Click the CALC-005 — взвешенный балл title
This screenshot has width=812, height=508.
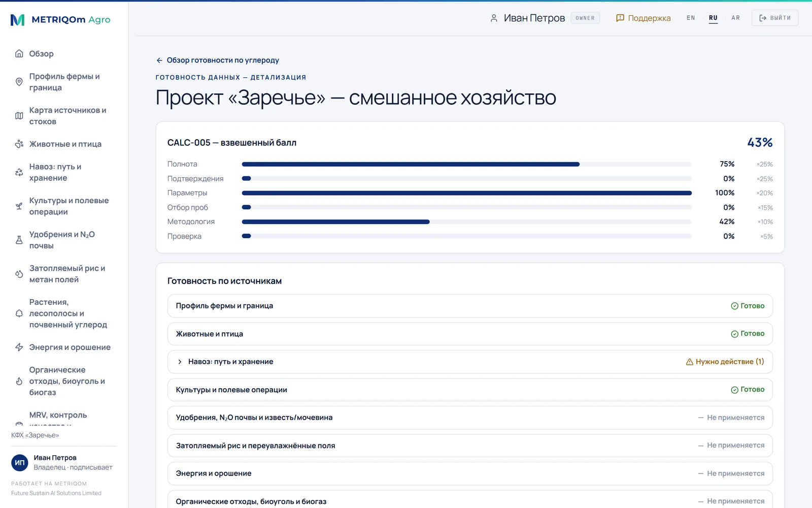232,143
